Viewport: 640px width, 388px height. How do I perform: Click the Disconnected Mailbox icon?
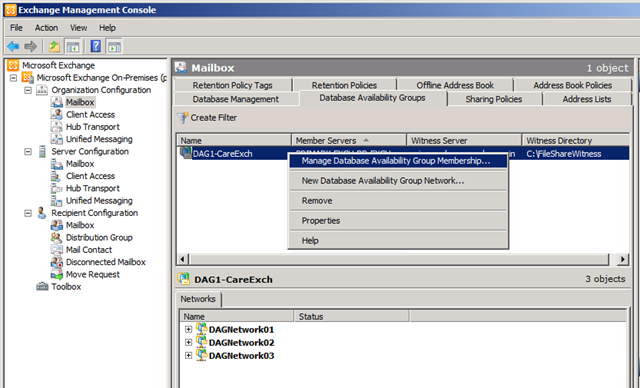(x=57, y=262)
